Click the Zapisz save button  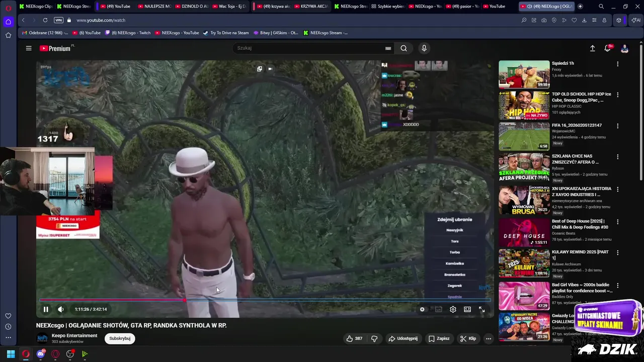point(439,338)
